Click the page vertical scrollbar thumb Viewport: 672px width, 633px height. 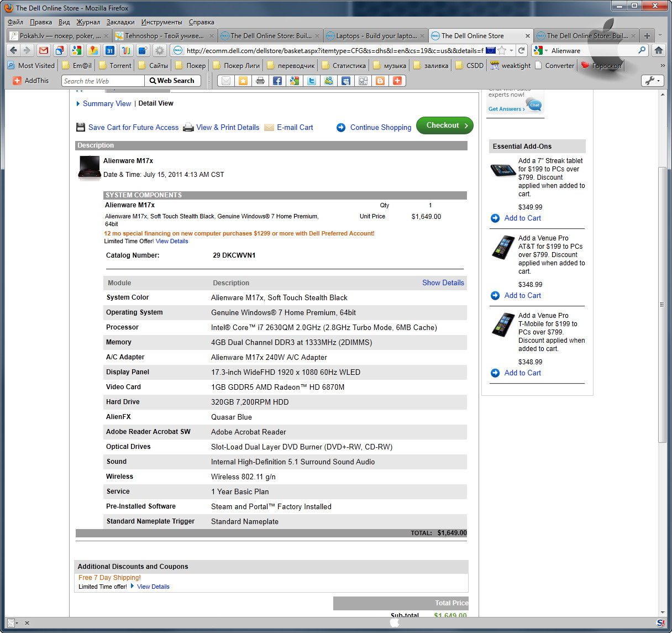[662, 304]
